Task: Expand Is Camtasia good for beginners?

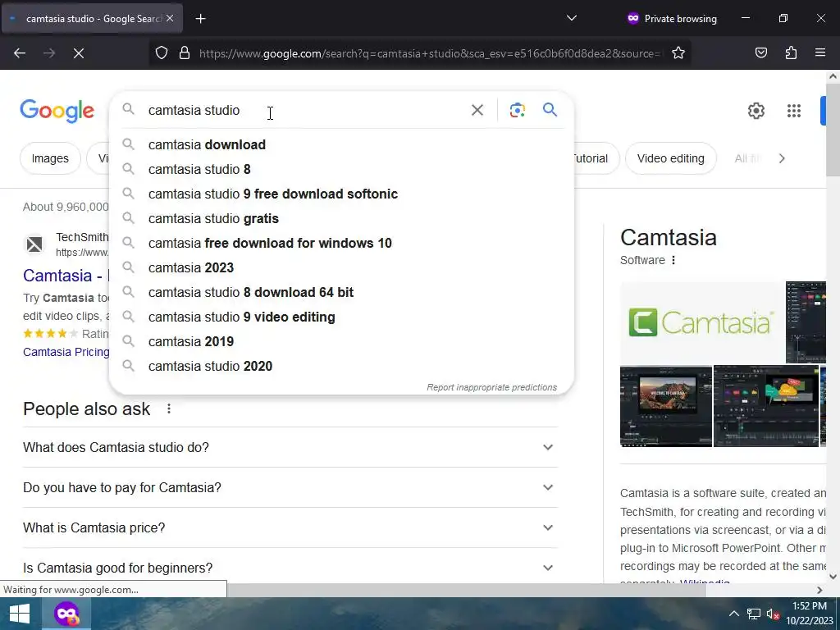Action: pos(290,568)
